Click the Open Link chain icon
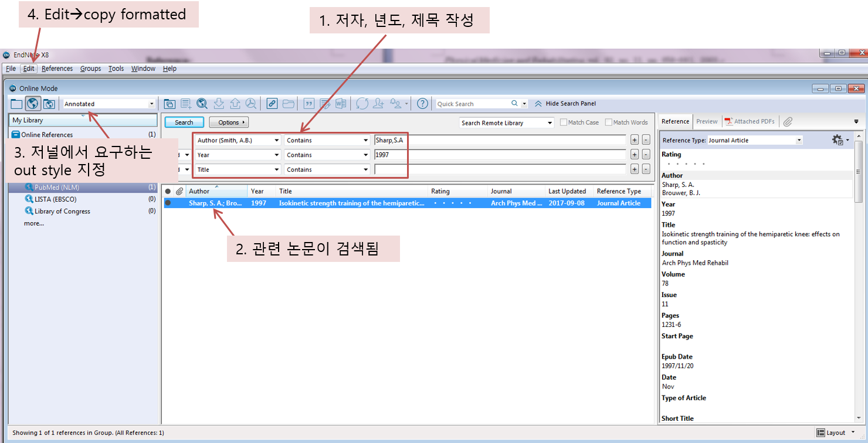Viewport: 868px width, 443px height. point(272,104)
